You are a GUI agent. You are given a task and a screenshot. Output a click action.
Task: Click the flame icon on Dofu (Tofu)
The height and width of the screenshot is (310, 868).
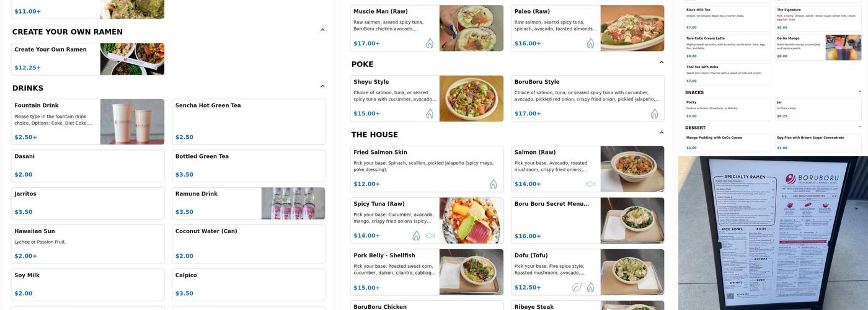coord(590,287)
